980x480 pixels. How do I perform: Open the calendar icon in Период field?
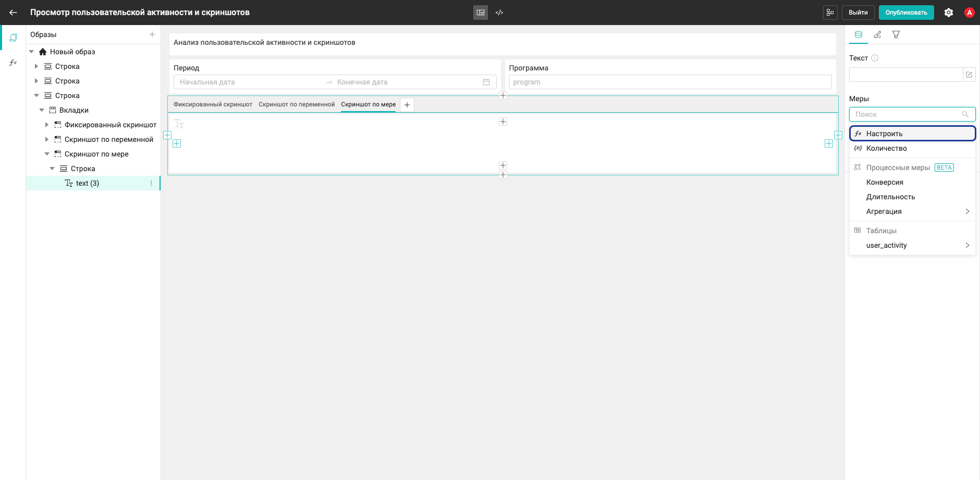pos(486,82)
